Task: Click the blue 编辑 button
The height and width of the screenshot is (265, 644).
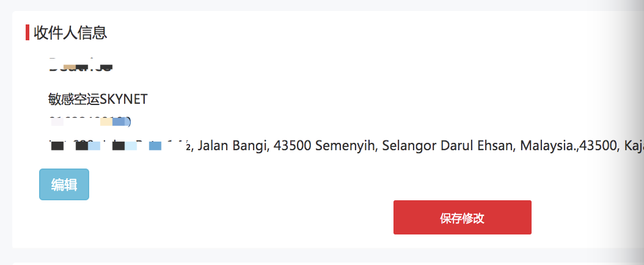Action: (x=64, y=184)
